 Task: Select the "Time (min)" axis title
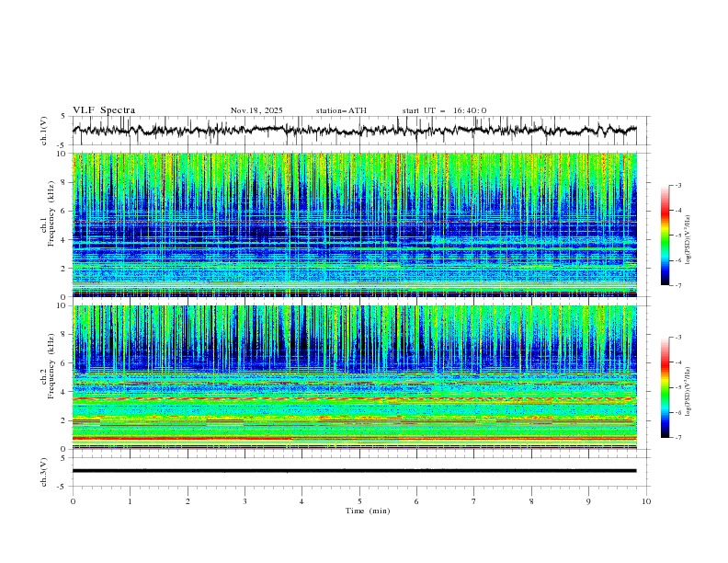[x=368, y=511]
